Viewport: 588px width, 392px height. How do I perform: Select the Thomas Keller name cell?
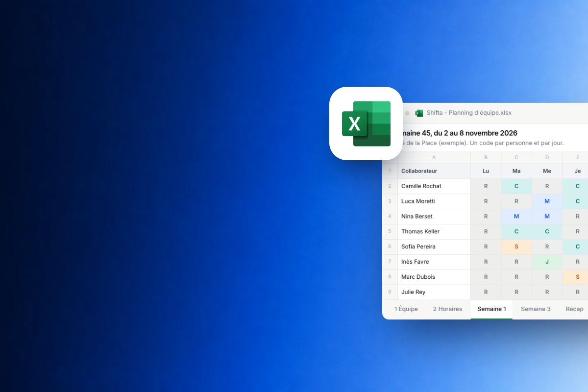coord(434,231)
